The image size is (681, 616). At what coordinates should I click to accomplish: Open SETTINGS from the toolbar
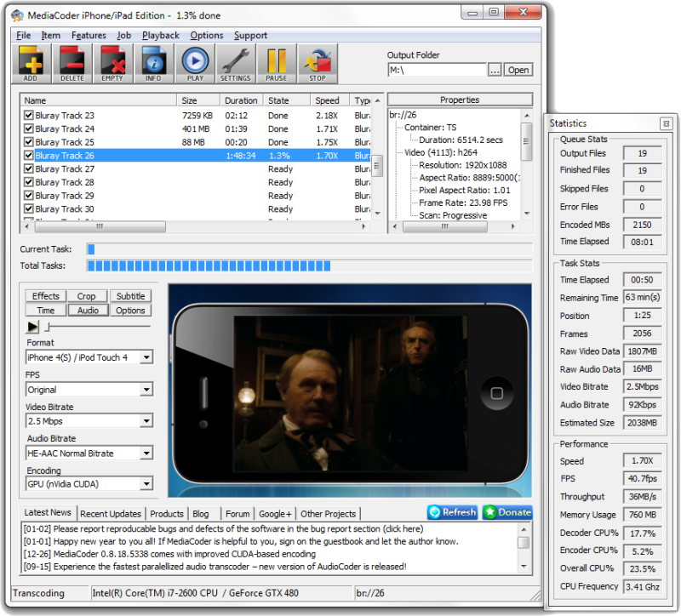(x=235, y=63)
